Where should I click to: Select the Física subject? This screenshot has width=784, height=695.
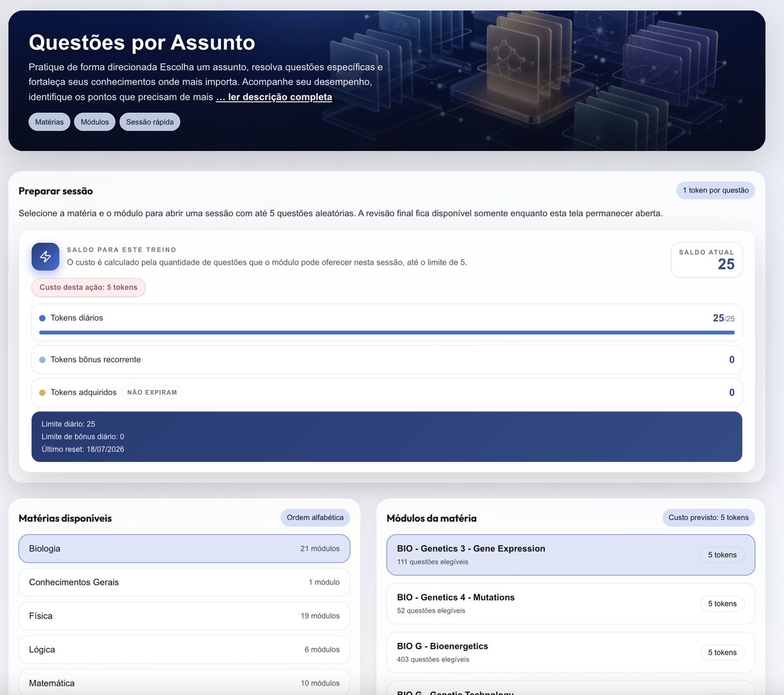pyautogui.click(x=184, y=616)
